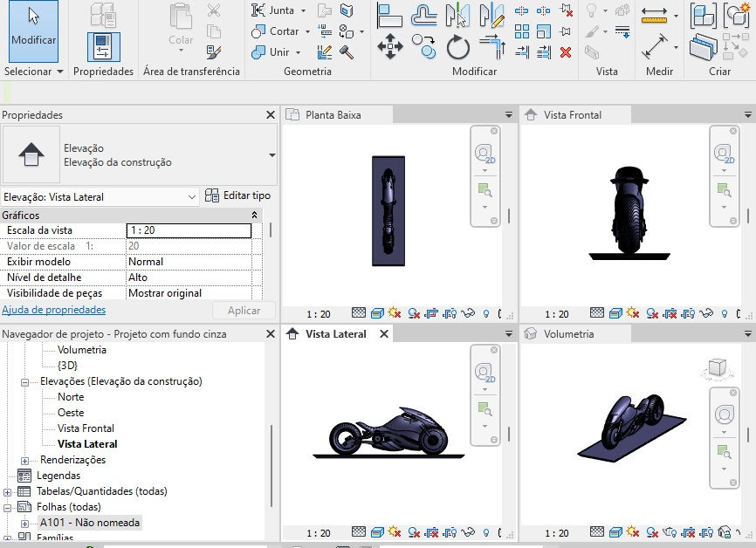
Task: Activate Mirror by picking an axis
Action: click(457, 15)
